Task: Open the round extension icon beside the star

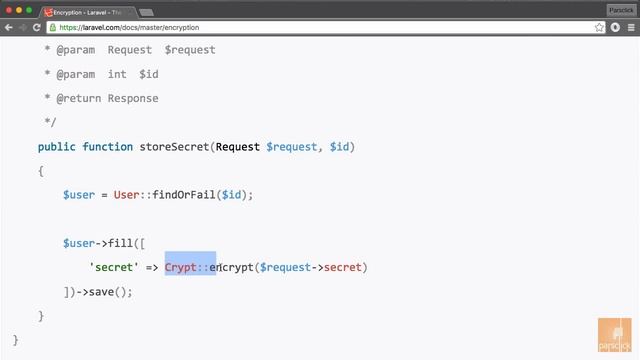Action: click(615, 27)
